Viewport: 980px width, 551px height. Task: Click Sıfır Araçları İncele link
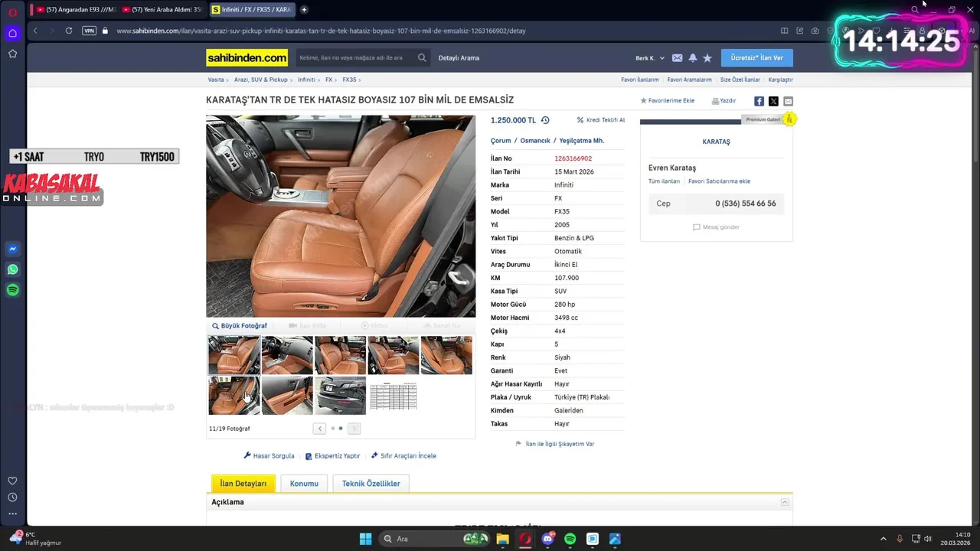403,456
